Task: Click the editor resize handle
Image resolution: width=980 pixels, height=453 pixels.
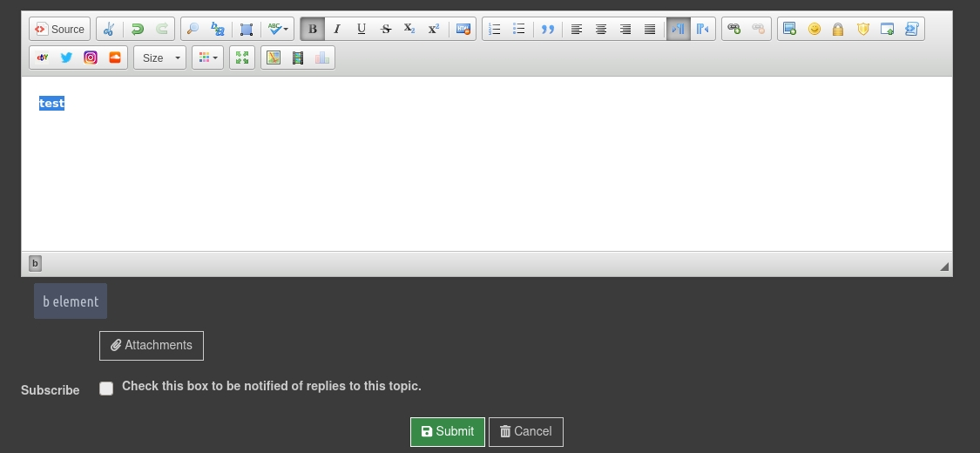Action: [944, 267]
